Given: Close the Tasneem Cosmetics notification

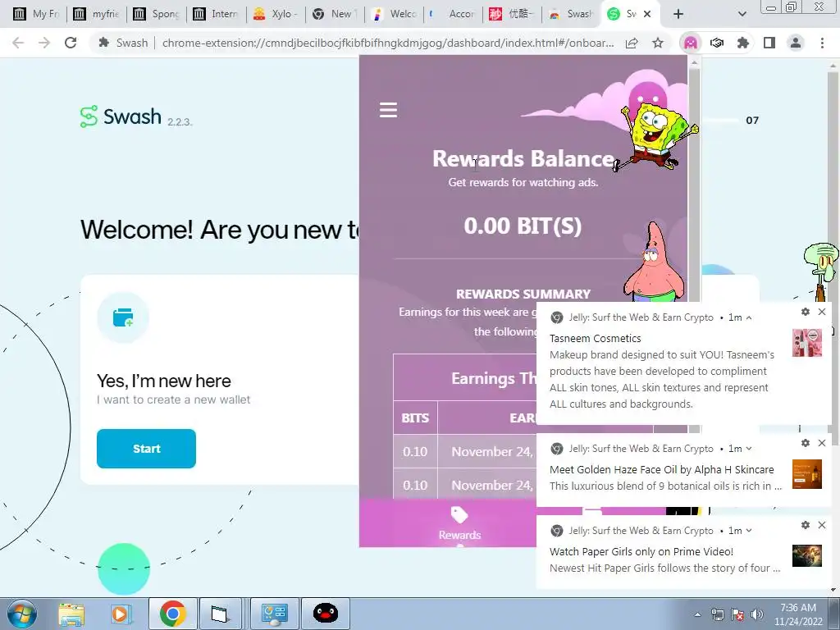Looking at the screenshot, I should point(822,312).
